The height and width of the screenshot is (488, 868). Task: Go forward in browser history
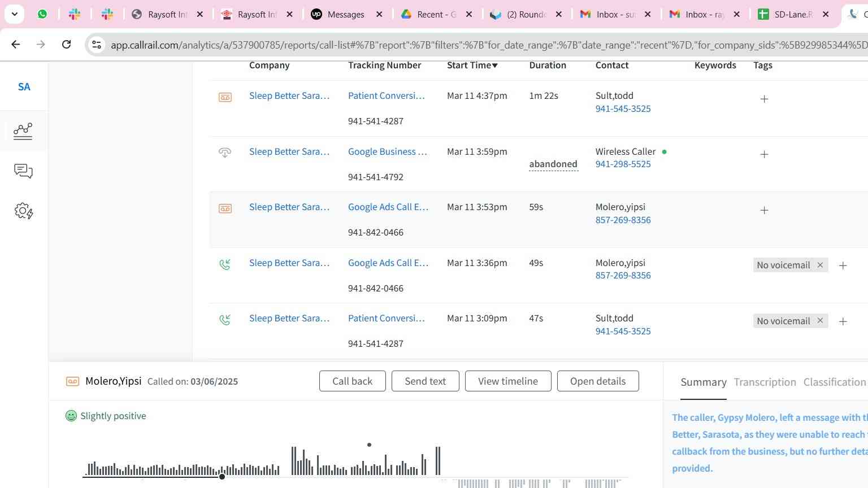[41, 44]
